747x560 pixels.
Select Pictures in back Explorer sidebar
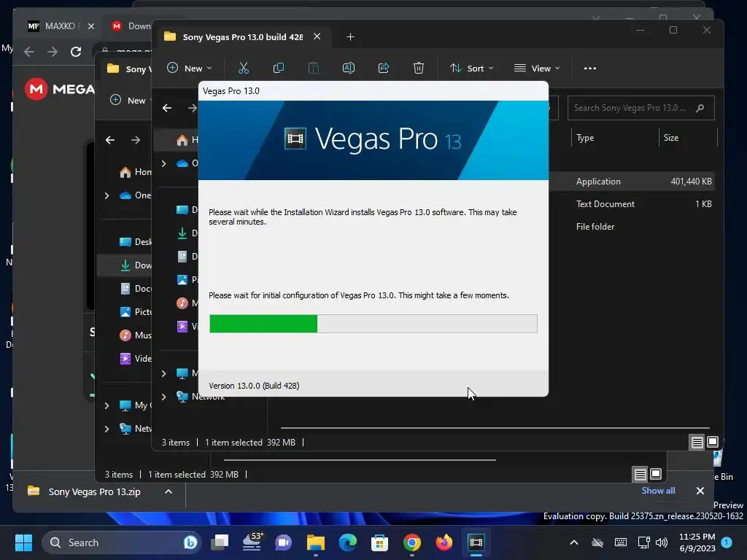click(135, 312)
